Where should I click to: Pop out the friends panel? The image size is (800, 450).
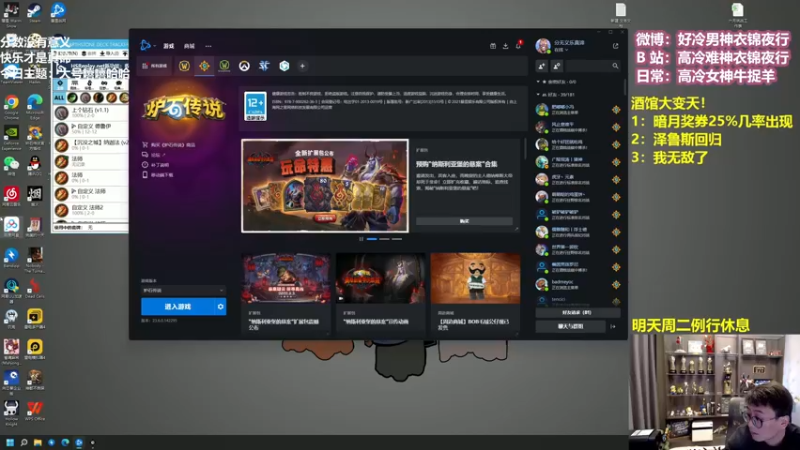[615, 46]
